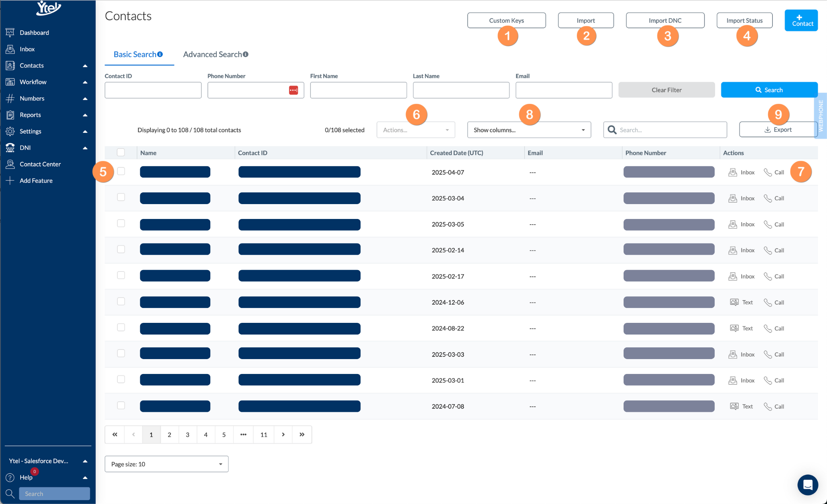
Task: Switch to the Advanced Search tab
Action: 215,54
